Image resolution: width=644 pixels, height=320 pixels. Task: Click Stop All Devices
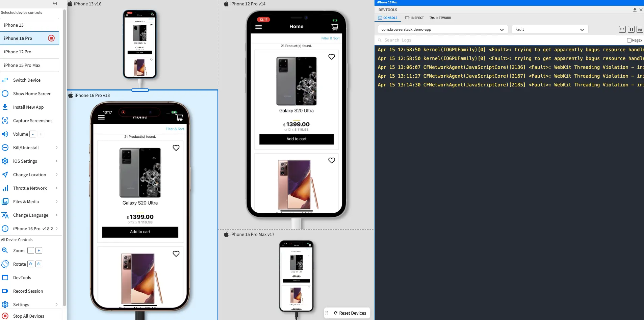tap(29, 316)
